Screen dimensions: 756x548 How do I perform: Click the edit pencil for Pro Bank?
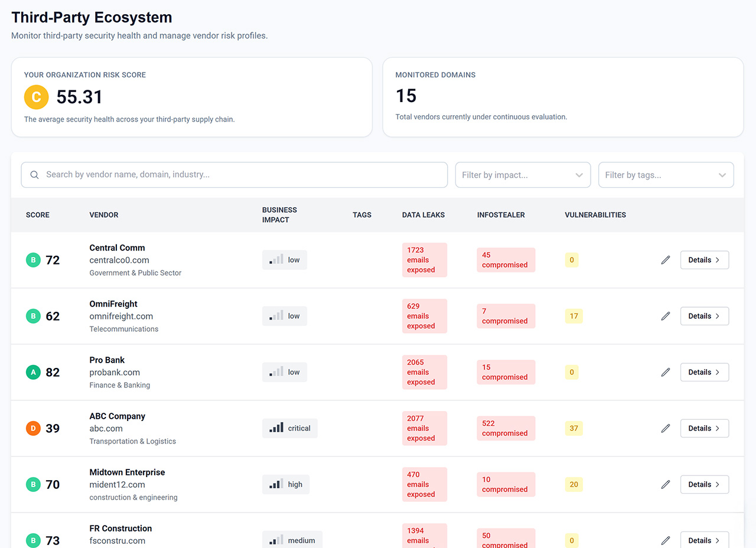coord(666,372)
